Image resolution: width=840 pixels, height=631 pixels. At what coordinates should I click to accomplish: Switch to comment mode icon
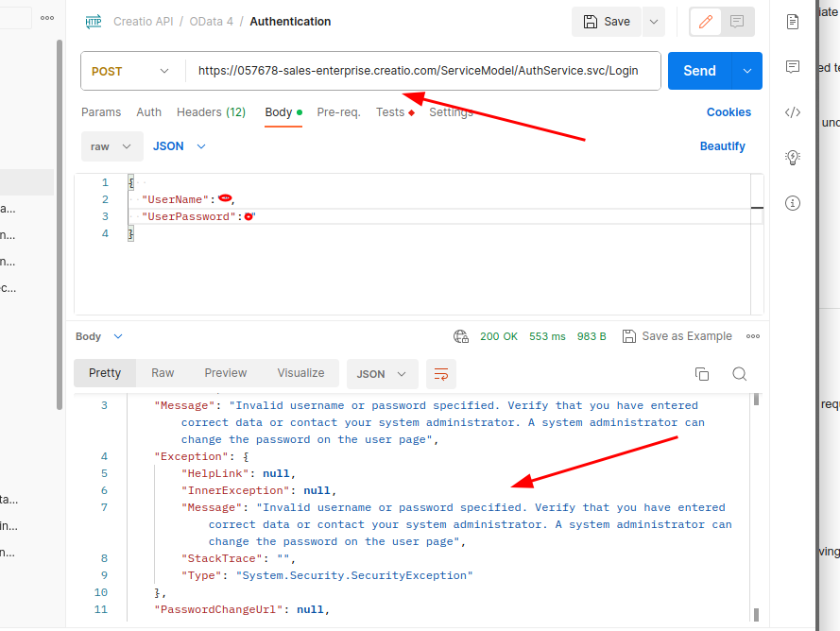737,22
